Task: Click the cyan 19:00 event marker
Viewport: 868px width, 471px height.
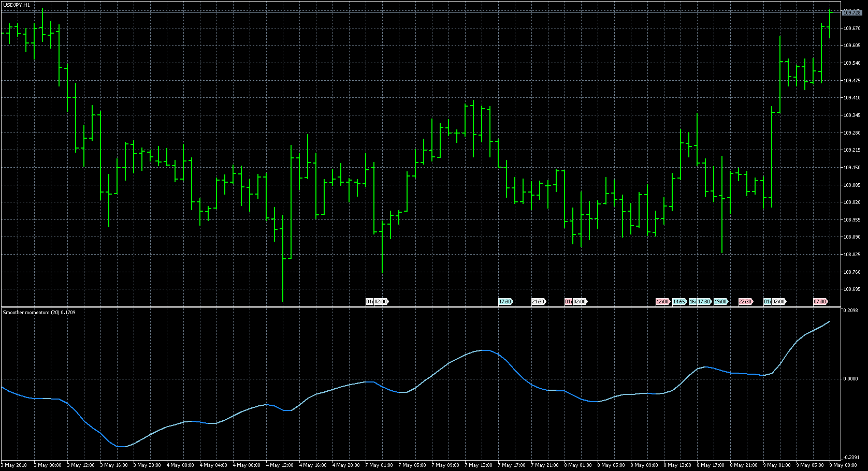Action: point(720,302)
